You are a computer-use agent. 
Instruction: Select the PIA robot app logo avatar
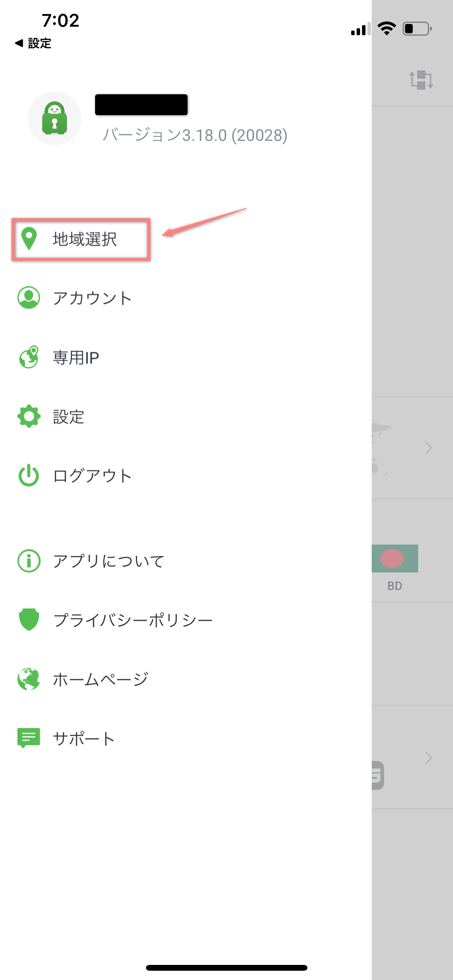(55, 118)
